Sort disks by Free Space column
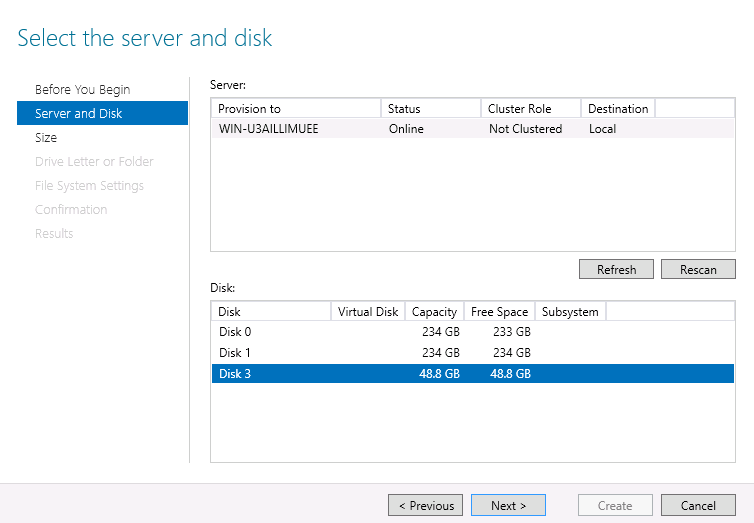This screenshot has width=754, height=523. 499,311
